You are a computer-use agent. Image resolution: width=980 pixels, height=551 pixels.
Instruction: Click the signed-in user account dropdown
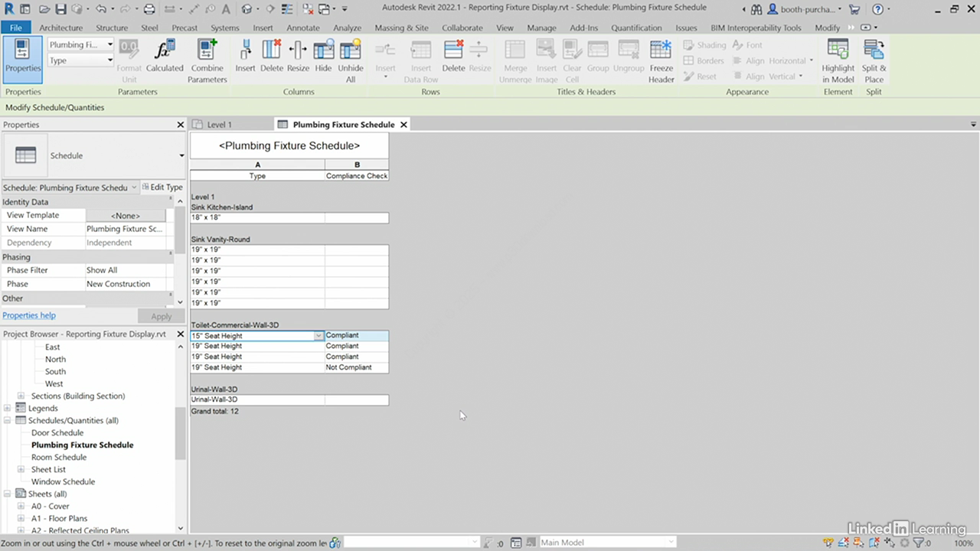pyautogui.click(x=804, y=9)
